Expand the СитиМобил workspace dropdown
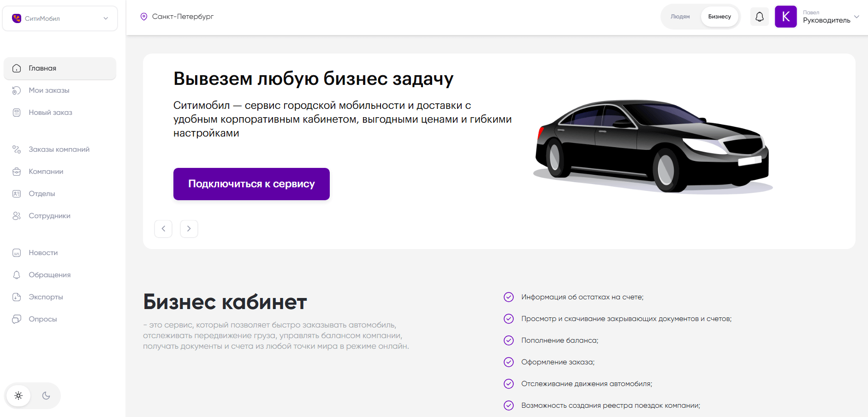This screenshot has height=417, width=868. coord(105,18)
